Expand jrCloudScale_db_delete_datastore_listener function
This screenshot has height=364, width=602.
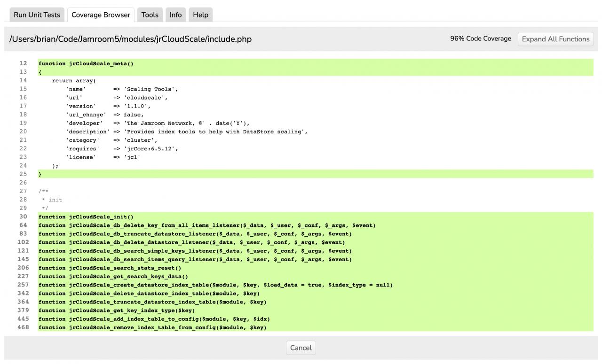191,242
